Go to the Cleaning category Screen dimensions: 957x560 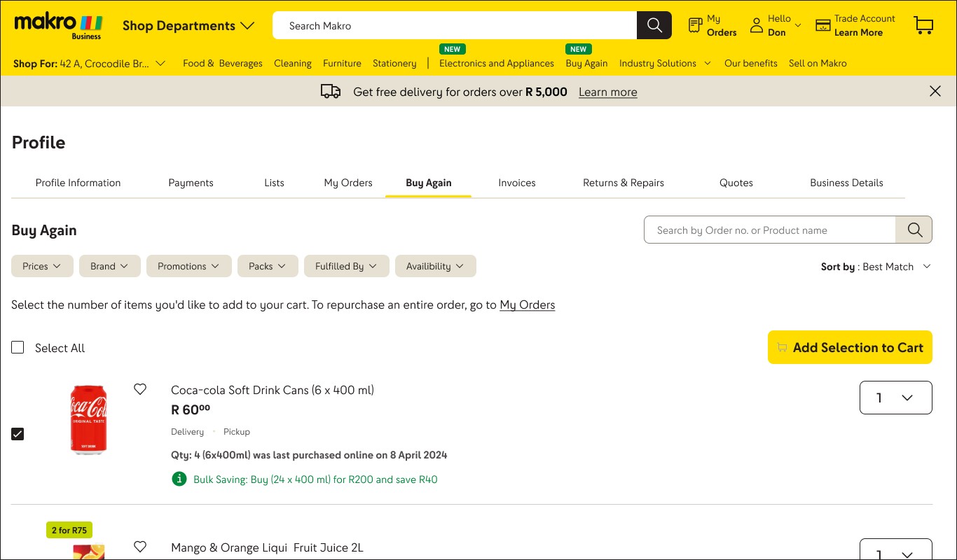tap(293, 63)
